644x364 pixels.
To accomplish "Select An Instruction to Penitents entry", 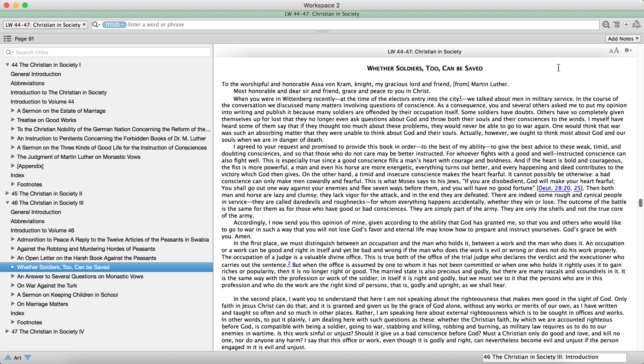I will pos(111,139).
